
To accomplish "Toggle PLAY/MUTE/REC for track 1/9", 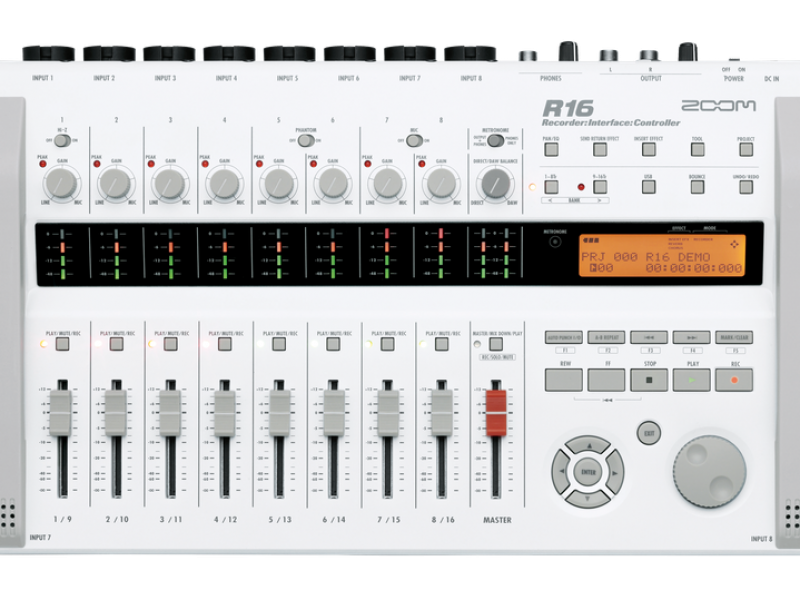I will point(62,344).
